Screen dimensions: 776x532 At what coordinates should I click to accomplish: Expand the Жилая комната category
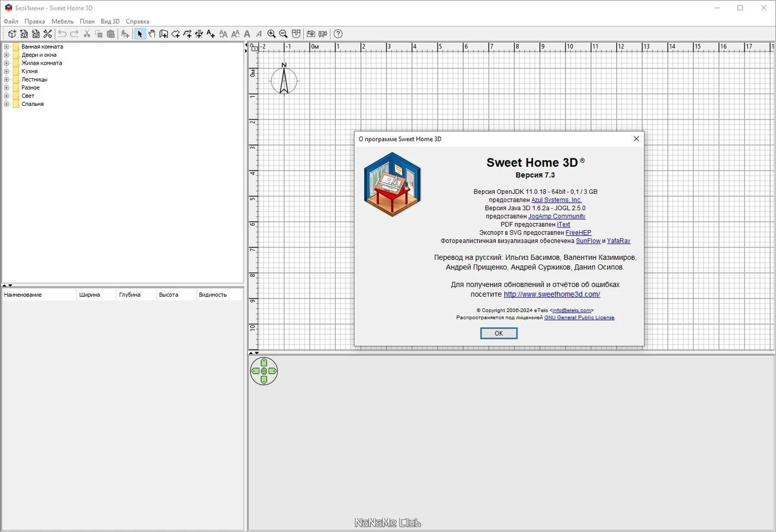point(6,63)
